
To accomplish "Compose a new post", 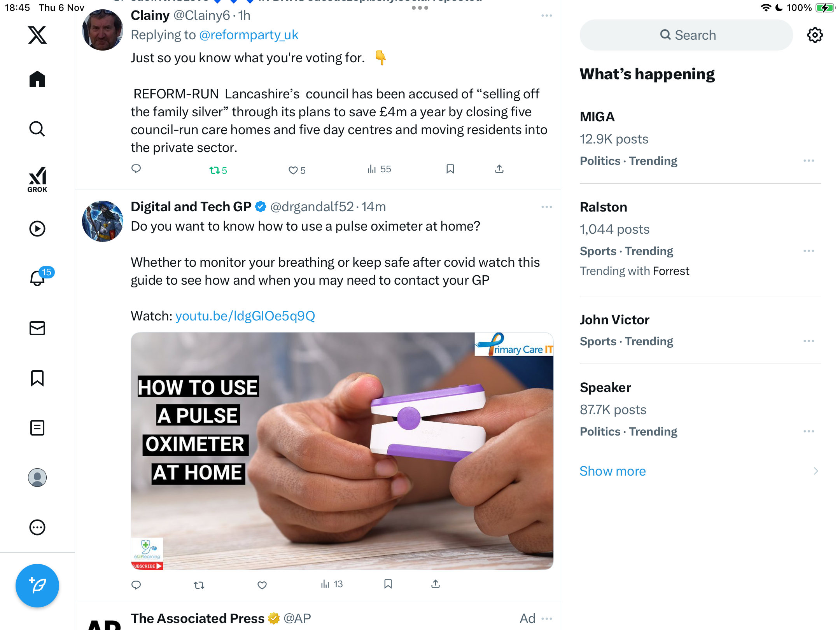I will click(x=37, y=585).
